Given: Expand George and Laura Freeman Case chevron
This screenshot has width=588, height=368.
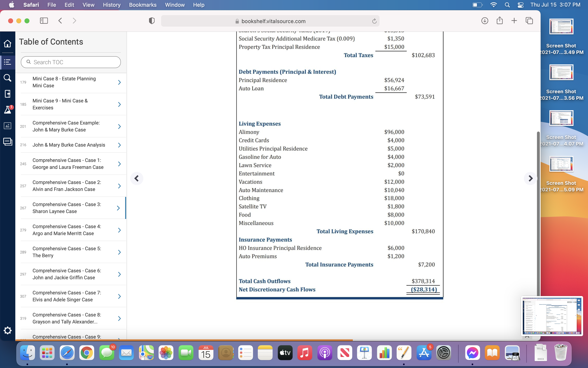Looking at the screenshot, I should pos(119,164).
